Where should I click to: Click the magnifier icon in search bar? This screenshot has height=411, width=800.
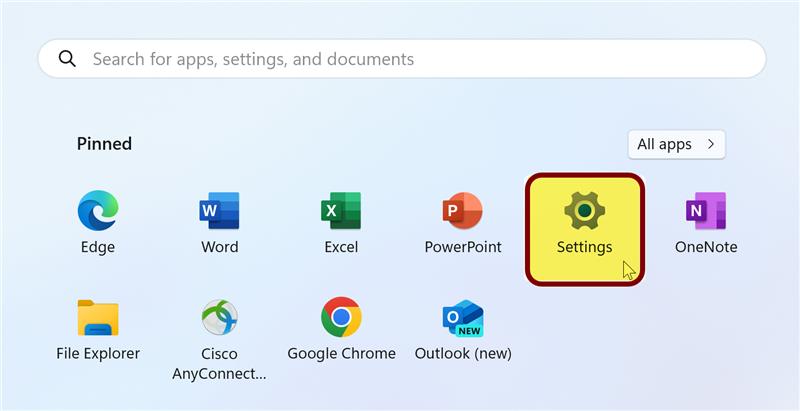click(x=67, y=59)
